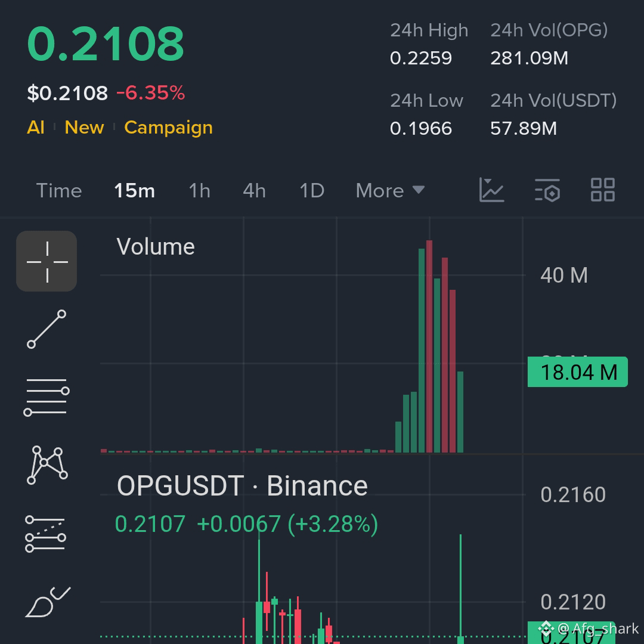Click the 24h Vol(OPG) value 281.09M

(530, 58)
